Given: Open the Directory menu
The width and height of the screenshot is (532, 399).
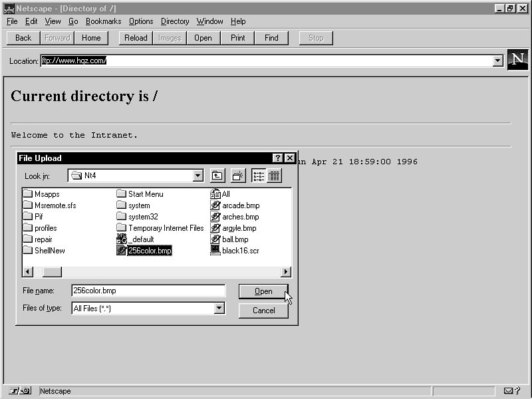Looking at the screenshot, I should point(175,21).
